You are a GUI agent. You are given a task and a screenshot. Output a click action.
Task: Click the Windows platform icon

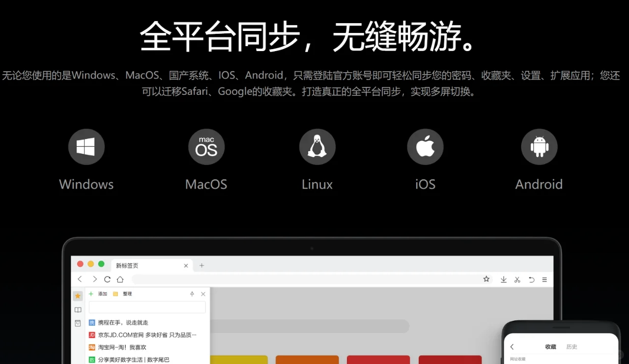coord(86,147)
